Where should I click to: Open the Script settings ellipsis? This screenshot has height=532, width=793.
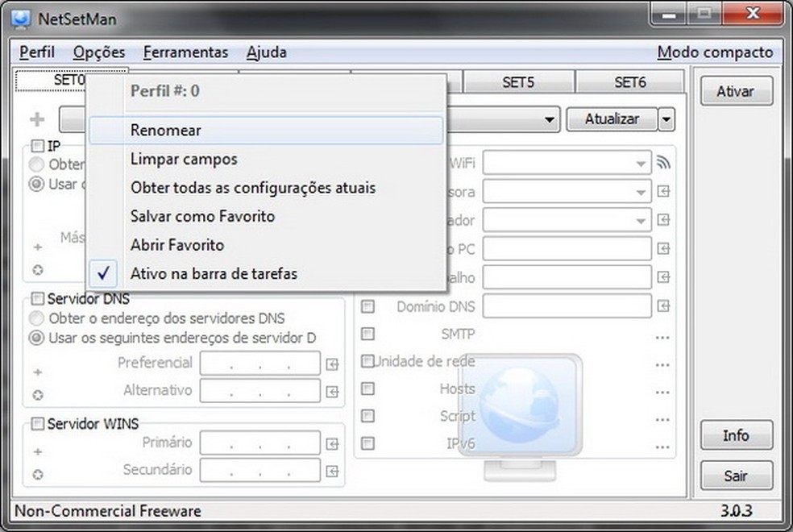point(662,419)
